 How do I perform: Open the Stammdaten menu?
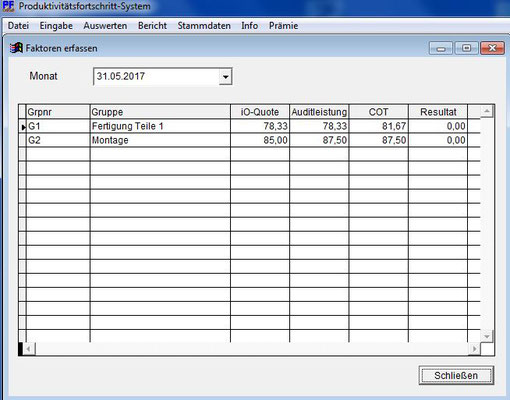coord(204,26)
